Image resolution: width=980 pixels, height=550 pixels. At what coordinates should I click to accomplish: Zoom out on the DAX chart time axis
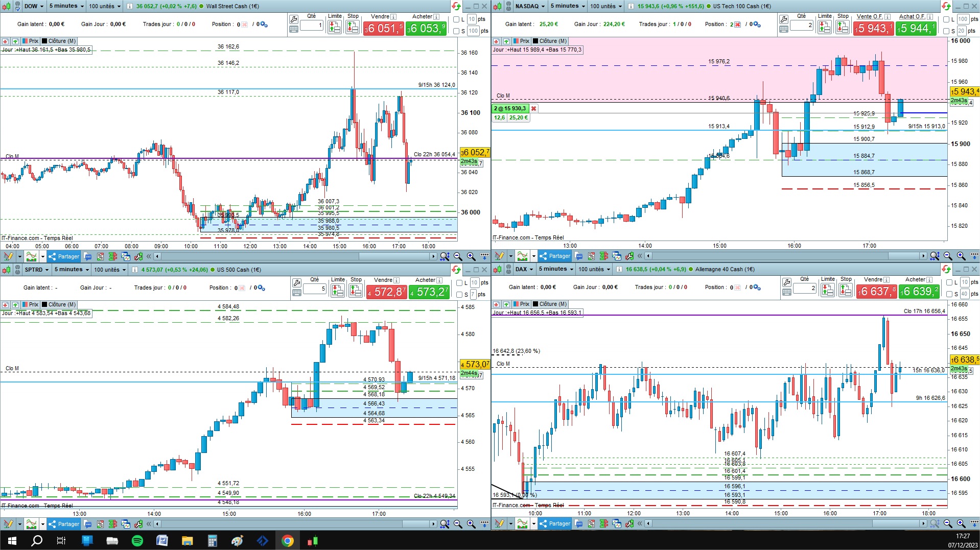pos(948,523)
